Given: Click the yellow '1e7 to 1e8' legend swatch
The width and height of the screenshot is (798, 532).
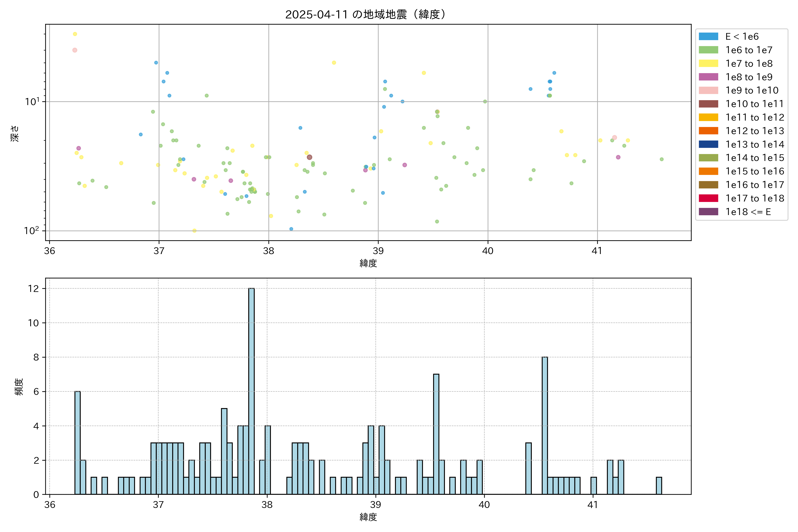Looking at the screenshot, I should click(x=708, y=63).
